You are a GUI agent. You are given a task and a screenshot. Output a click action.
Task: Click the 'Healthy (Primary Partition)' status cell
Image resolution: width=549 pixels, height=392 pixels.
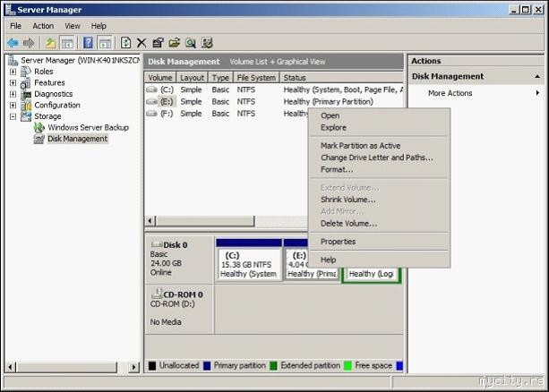[329, 102]
